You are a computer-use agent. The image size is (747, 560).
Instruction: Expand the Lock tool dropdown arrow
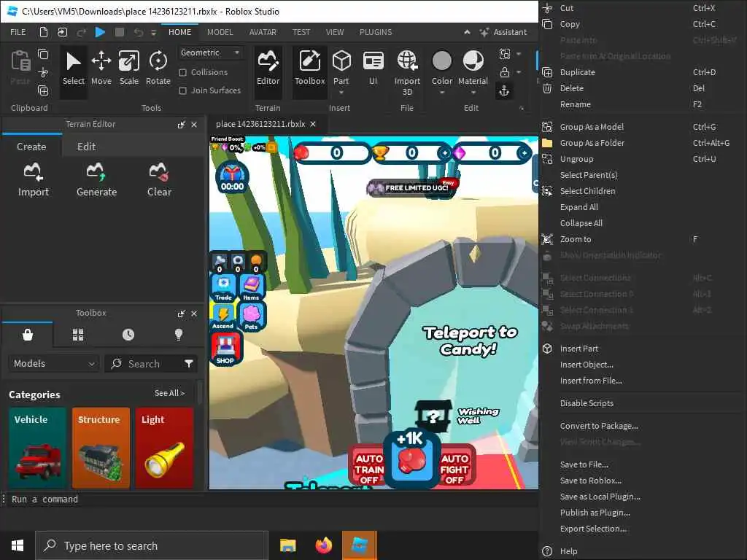[x=519, y=72]
